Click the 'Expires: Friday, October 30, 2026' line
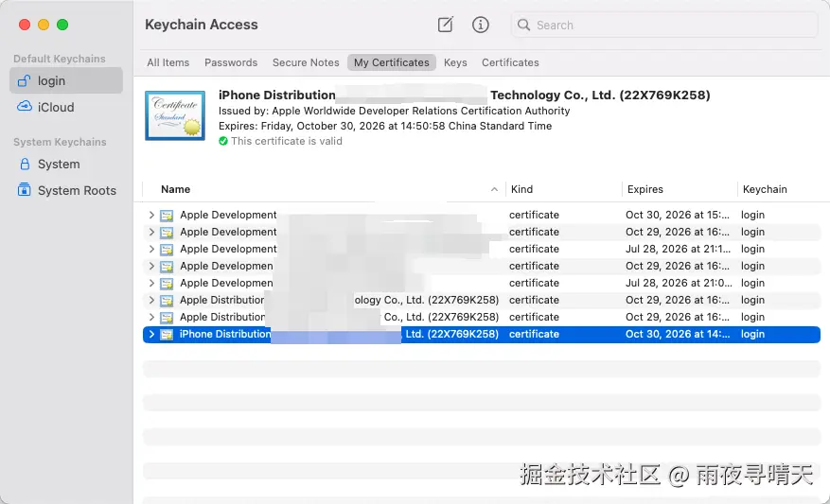 point(385,126)
